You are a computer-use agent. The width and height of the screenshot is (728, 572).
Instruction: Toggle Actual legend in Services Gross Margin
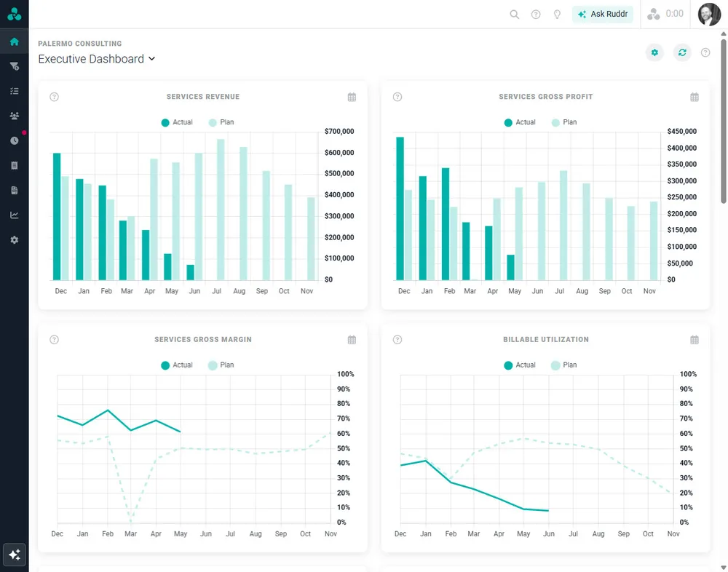(x=177, y=365)
